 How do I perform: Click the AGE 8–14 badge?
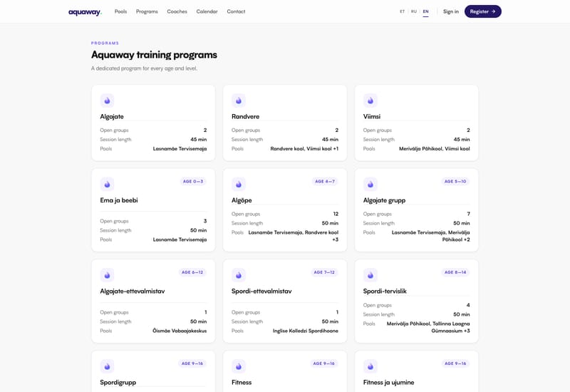pos(455,272)
